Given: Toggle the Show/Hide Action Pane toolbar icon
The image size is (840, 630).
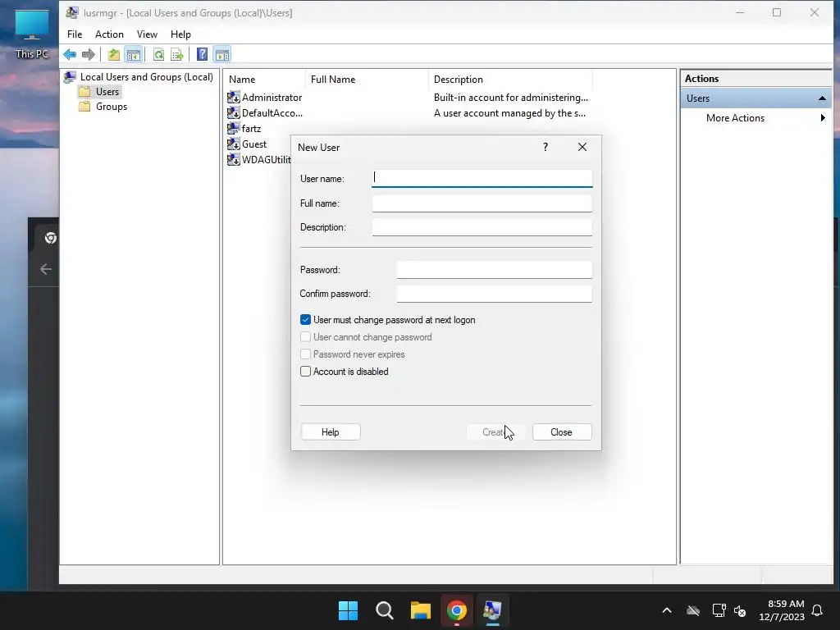Looking at the screenshot, I should point(221,54).
